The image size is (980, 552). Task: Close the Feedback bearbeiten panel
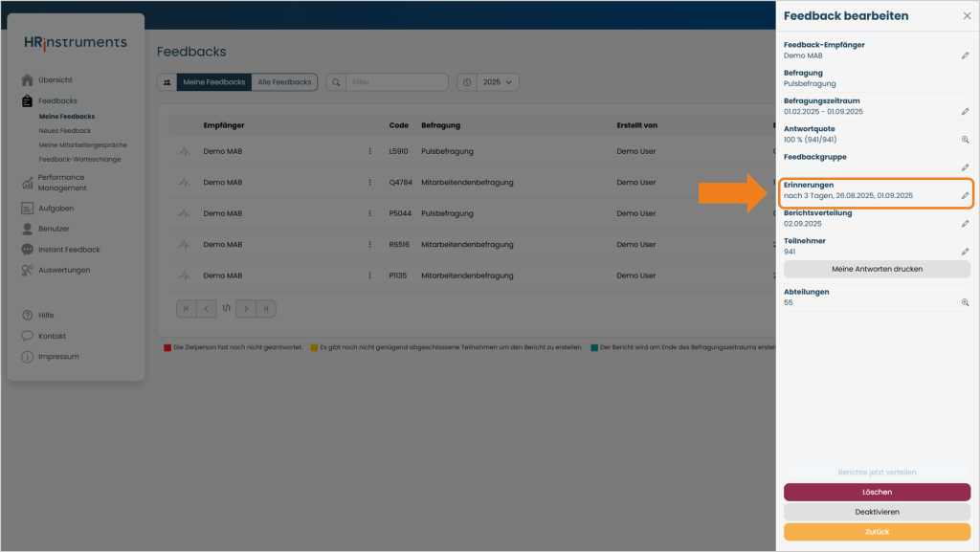(x=967, y=16)
